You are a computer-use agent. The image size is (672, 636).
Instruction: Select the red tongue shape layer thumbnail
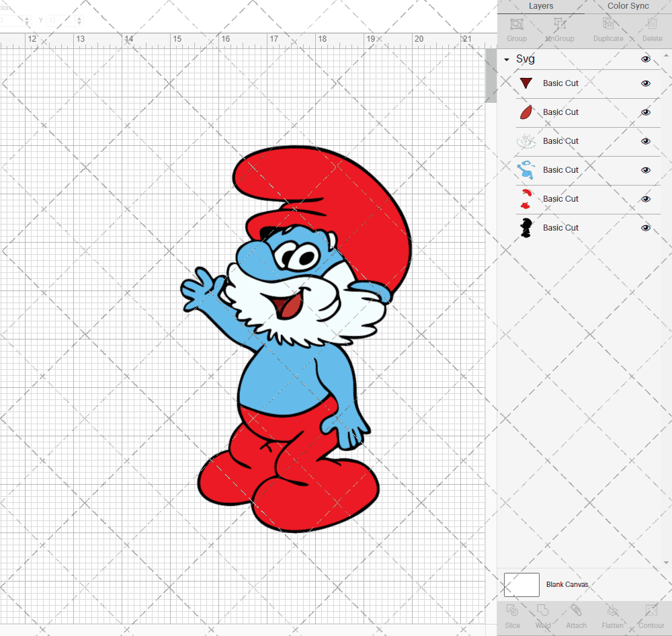coord(526,112)
